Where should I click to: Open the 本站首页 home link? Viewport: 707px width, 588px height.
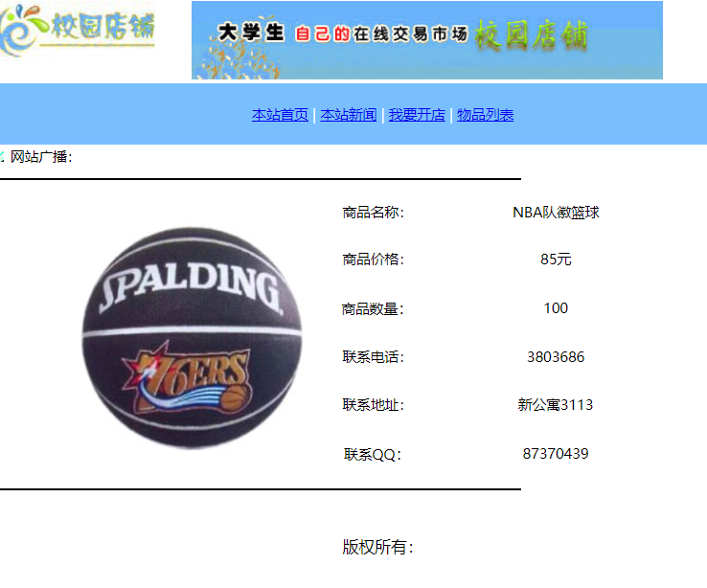[280, 115]
